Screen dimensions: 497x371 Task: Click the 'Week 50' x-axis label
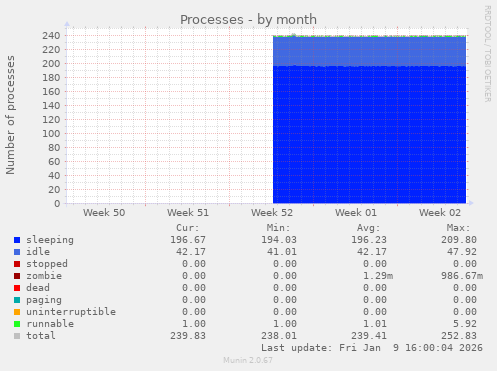pyautogui.click(x=104, y=213)
